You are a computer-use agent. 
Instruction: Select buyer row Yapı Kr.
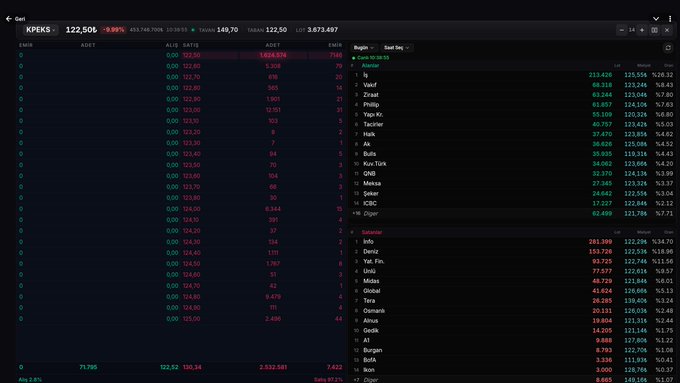(x=513, y=115)
